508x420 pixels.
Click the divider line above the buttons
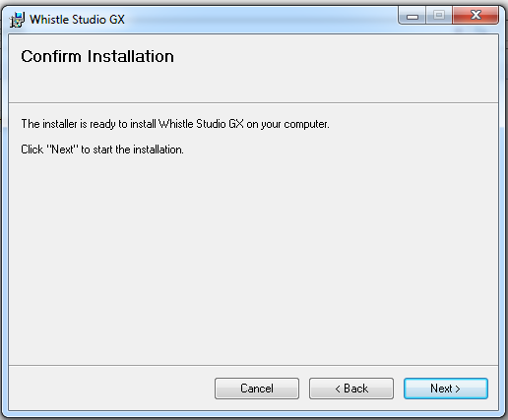coord(253,365)
